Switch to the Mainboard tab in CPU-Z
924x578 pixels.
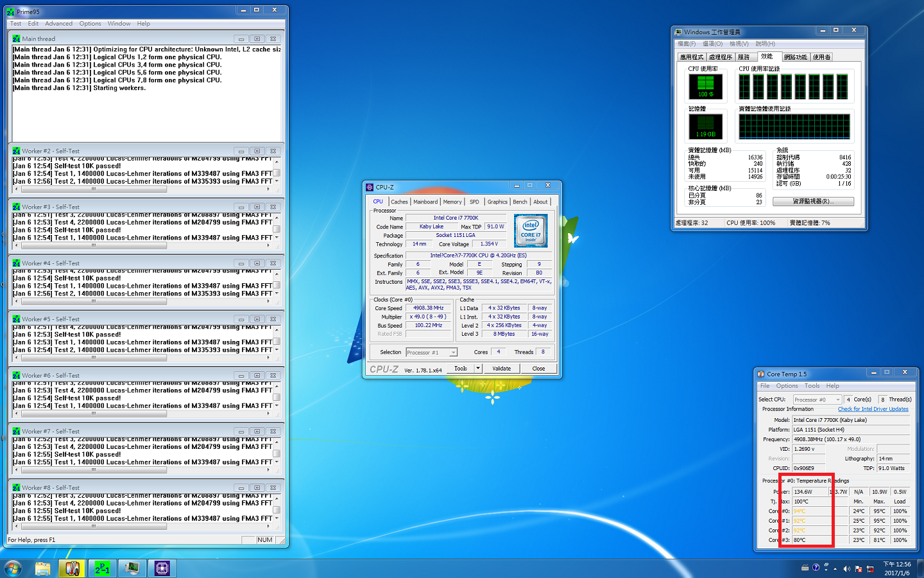425,202
